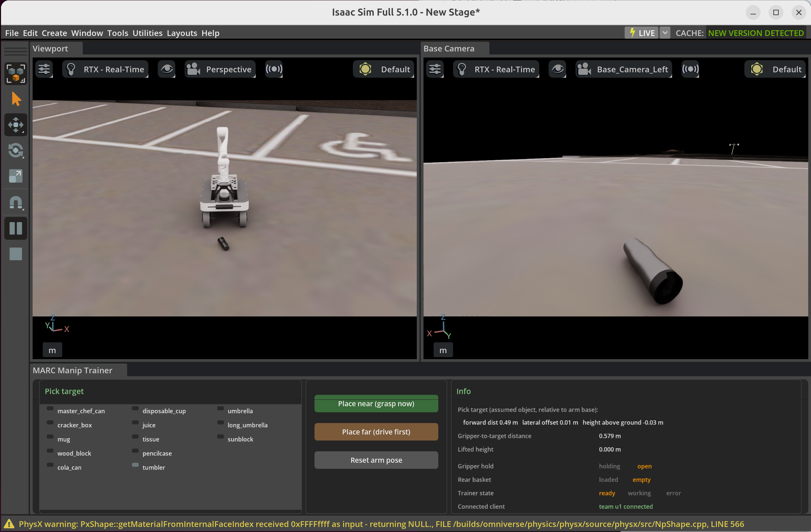This screenshot has height=532, width=811.
Task: Open the Help menu
Action: [210, 33]
